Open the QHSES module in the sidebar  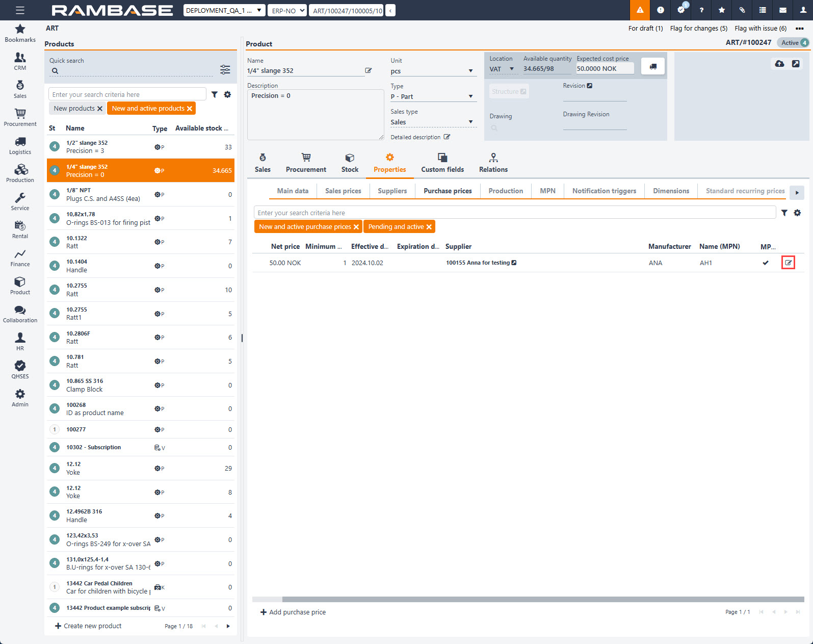(20, 370)
